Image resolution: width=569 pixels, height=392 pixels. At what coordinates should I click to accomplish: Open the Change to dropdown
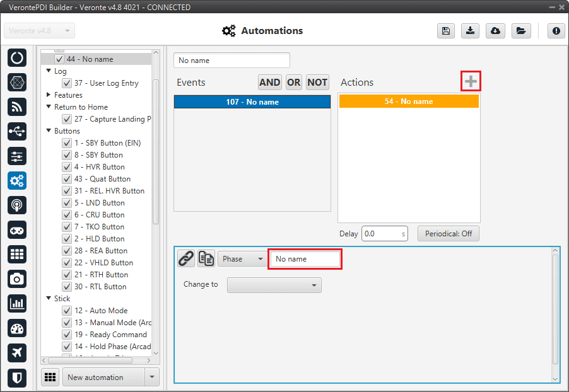click(x=274, y=285)
